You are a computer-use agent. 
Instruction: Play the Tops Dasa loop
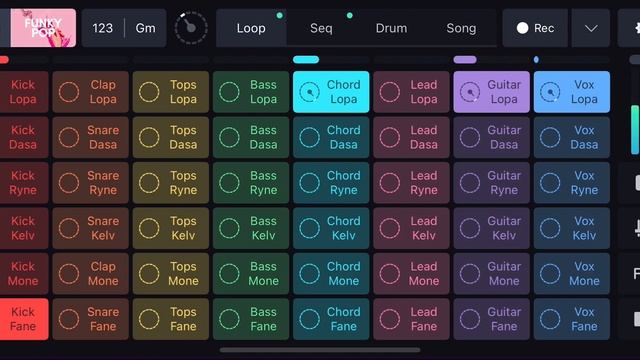(x=171, y=137)
